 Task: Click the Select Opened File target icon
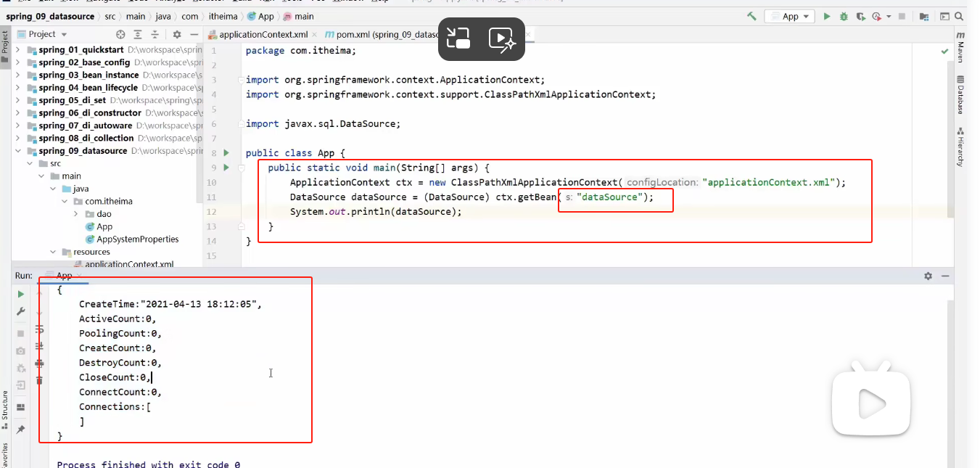(x=120, y=34)
